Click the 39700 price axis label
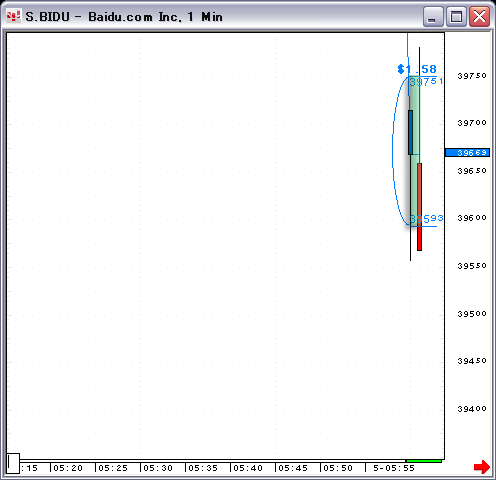The width and height of the screenshot is (496, 480). (x=472, y=123)
